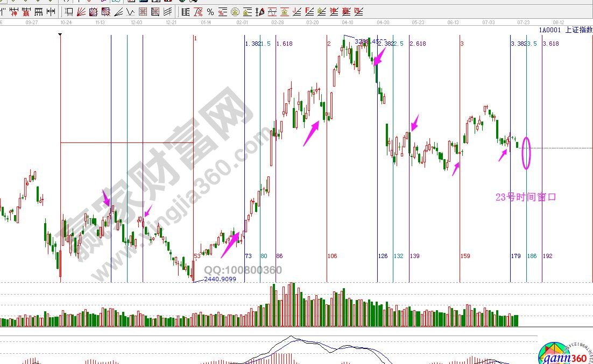Select the three parallel lines tool
This screenshot has width=593, height=364.
[x=167, y=12]
